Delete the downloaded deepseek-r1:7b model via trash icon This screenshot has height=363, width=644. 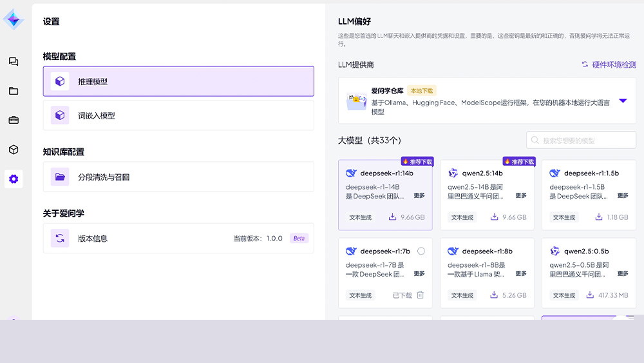point(420,295)
